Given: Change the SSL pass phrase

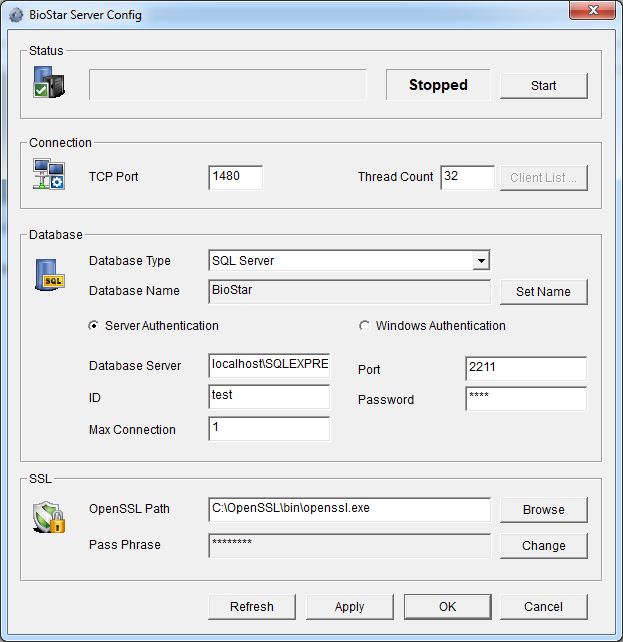Looking at the screenshot, I should (543, 546).
